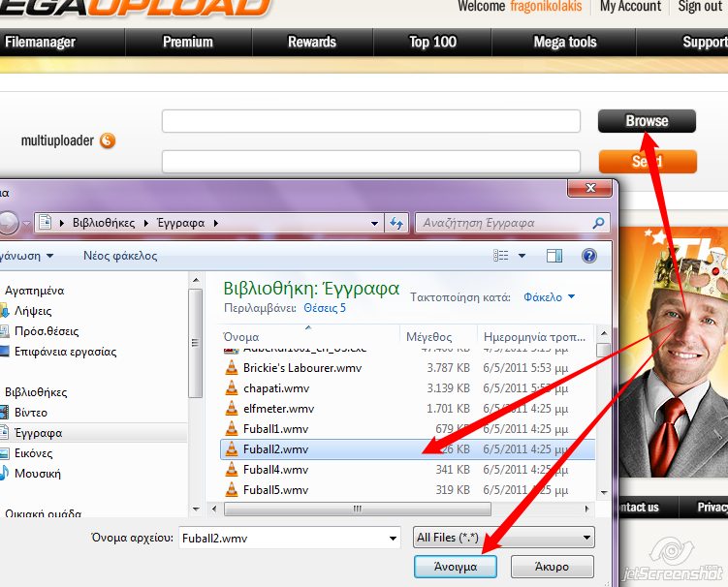Click VLC icon of Fuball5.wmv
Screen dimensions: 728x587
click(x=232, y=490)
